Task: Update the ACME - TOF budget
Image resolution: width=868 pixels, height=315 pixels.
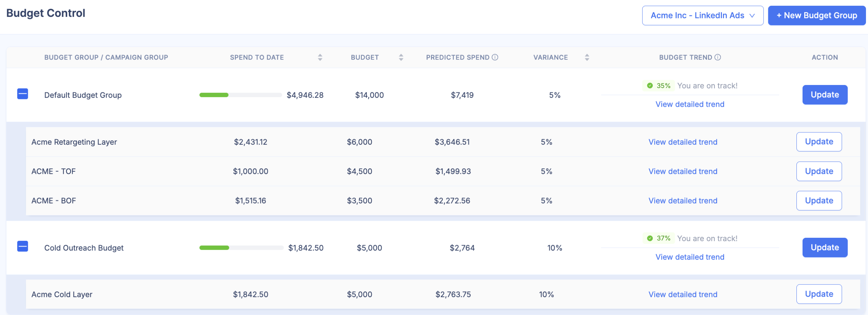Action: click(819, 171)
